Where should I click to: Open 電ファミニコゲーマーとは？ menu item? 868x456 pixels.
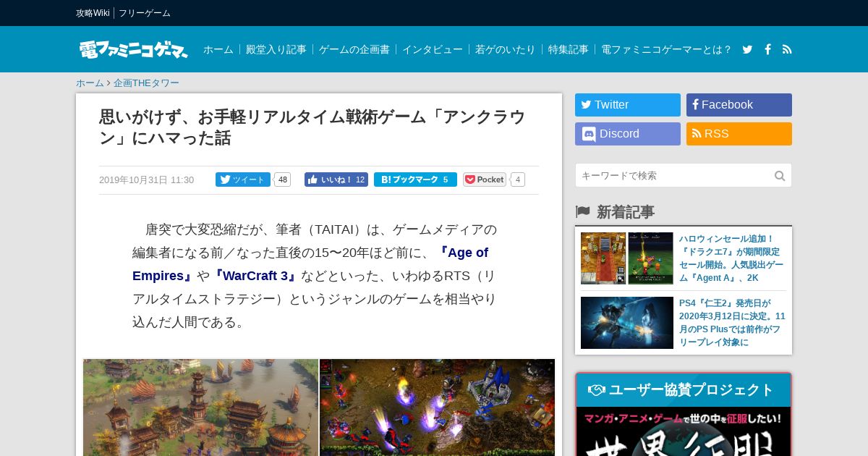667,49
